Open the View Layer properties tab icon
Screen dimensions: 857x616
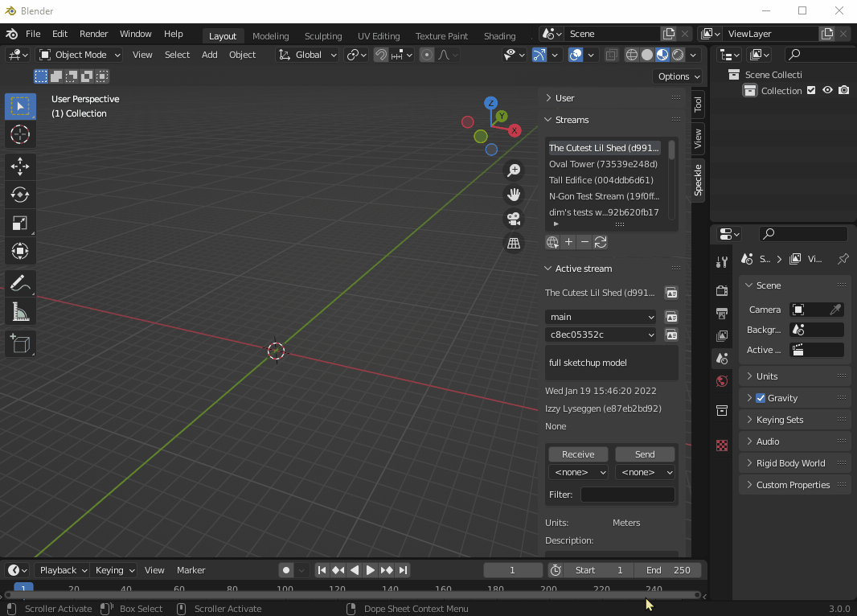721,335
